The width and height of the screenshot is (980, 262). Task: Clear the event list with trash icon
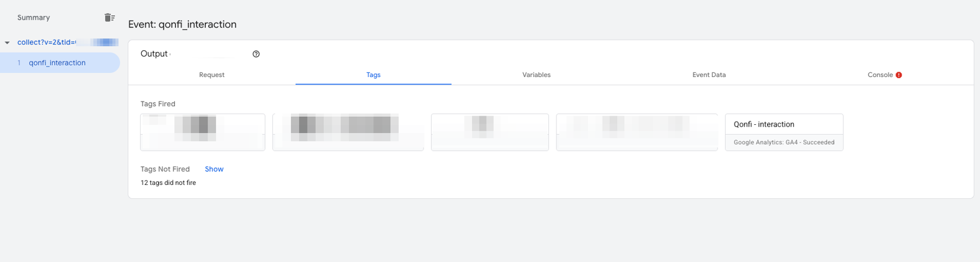(110, 18)
